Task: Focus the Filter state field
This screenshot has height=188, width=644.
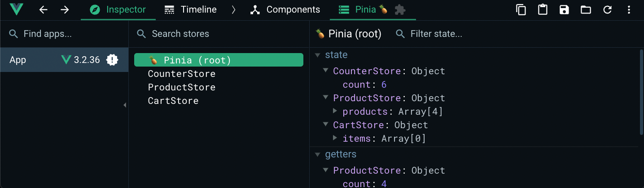Action: coord(436,34)
